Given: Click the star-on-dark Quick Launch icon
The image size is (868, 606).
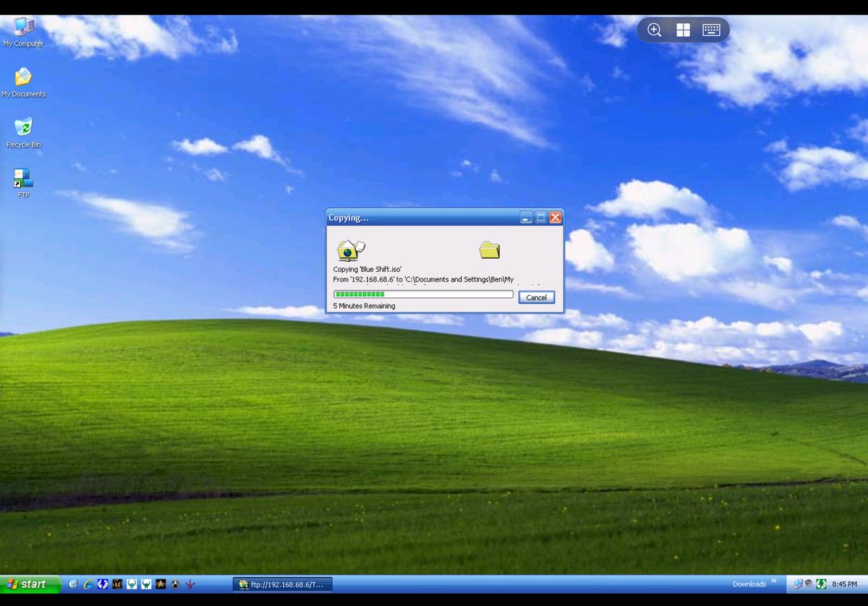Looking at the screenshot, I should (161, 584).
